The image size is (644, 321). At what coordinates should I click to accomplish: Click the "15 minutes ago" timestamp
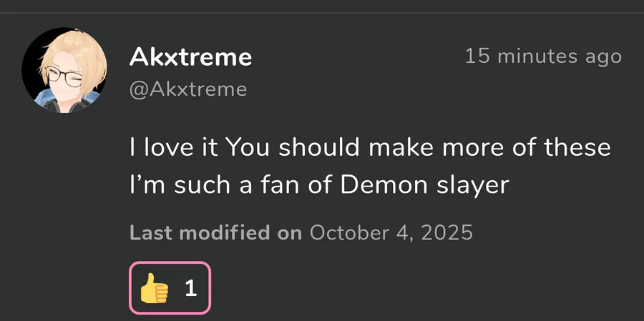click(x=543, y=56)
